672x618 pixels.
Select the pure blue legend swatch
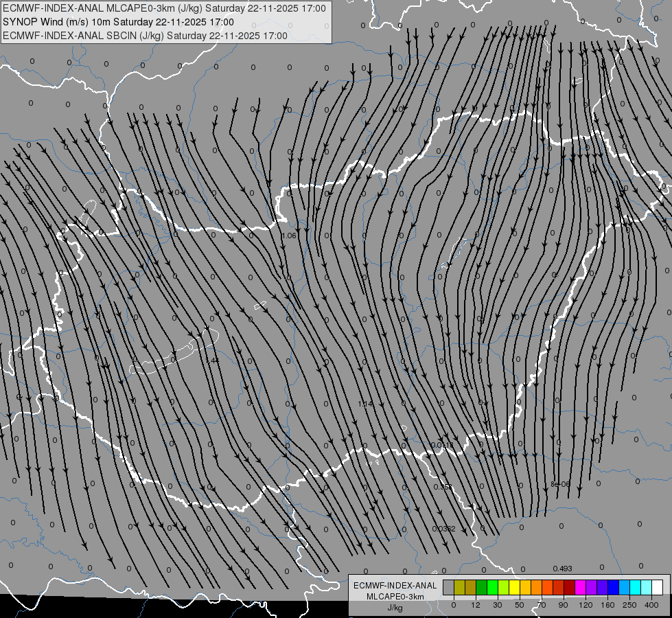point(613,587)
